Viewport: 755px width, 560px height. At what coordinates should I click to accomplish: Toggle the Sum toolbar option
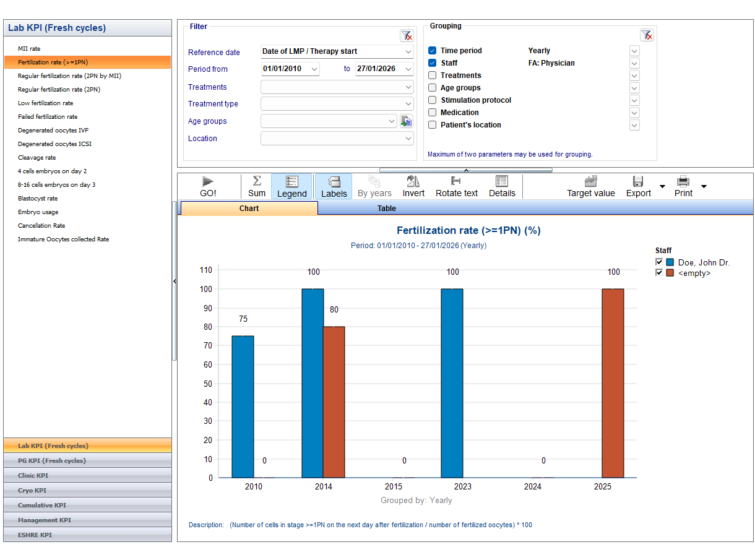(257, 186)
